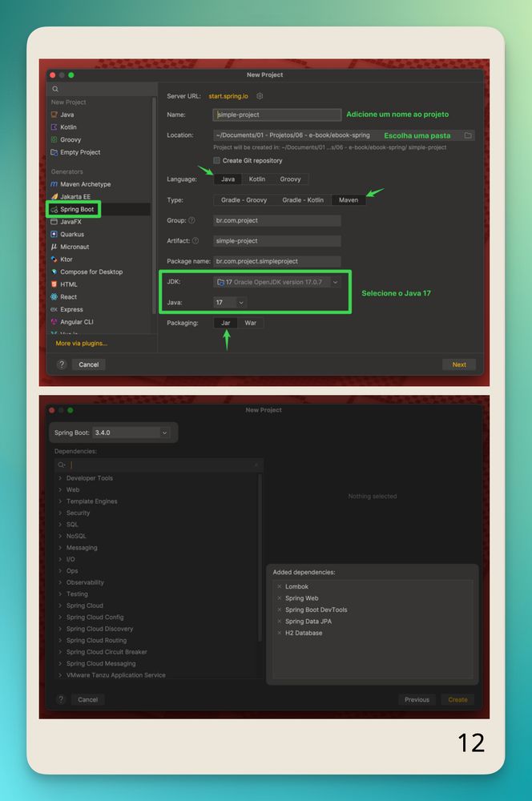
Task: Remove Spring Boot DevTools dependency
Action: 279,610
